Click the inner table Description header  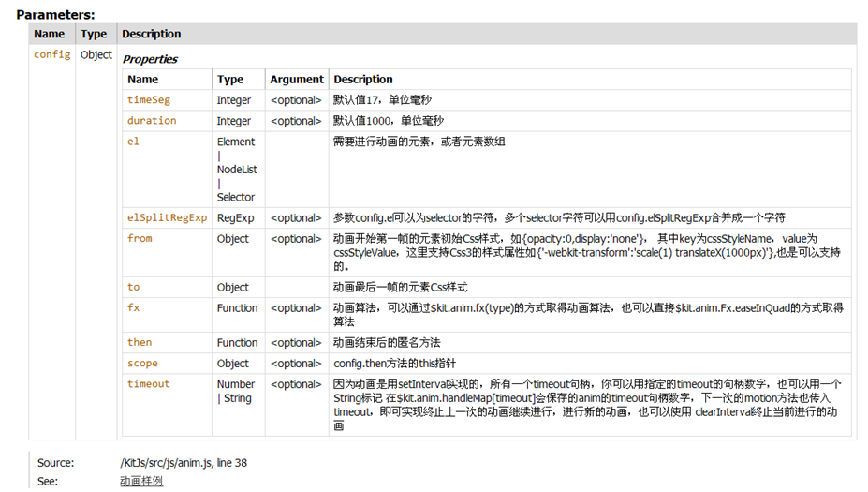click(x=363, y=80)
